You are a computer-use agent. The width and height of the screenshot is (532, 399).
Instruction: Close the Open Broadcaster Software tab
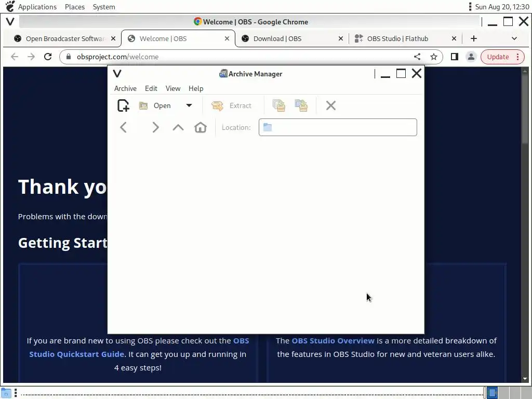tap(113, 38)
